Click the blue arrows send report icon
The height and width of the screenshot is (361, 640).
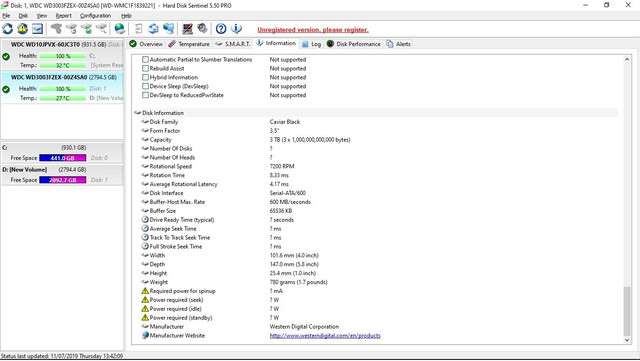pos(153,29)
